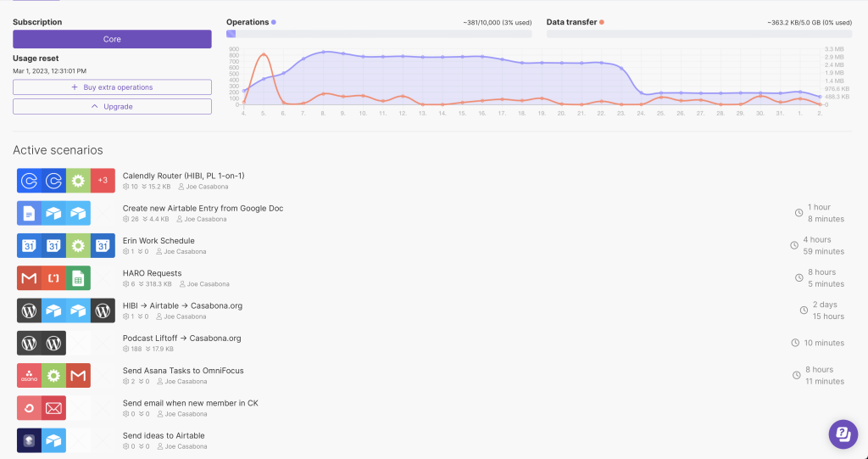
Task: Expand the Upgrade subscription option
Action: (x=112, y=107)
